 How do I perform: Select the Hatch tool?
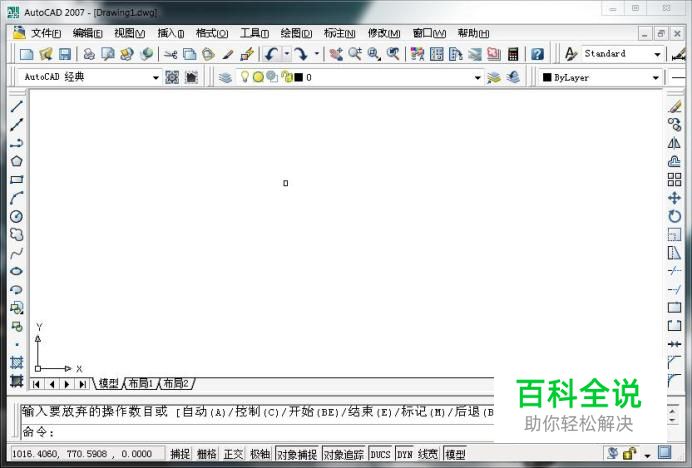point(16,362)
